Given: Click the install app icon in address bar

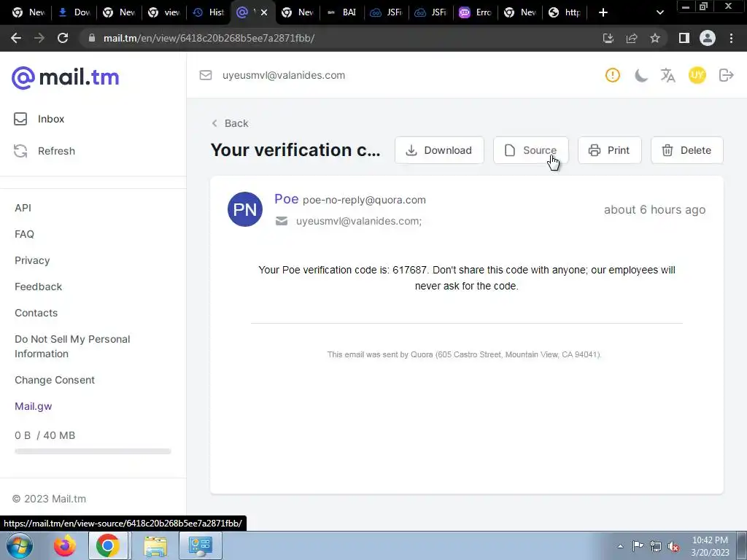Looking at the screenshot, I should [x=608, y=38].
